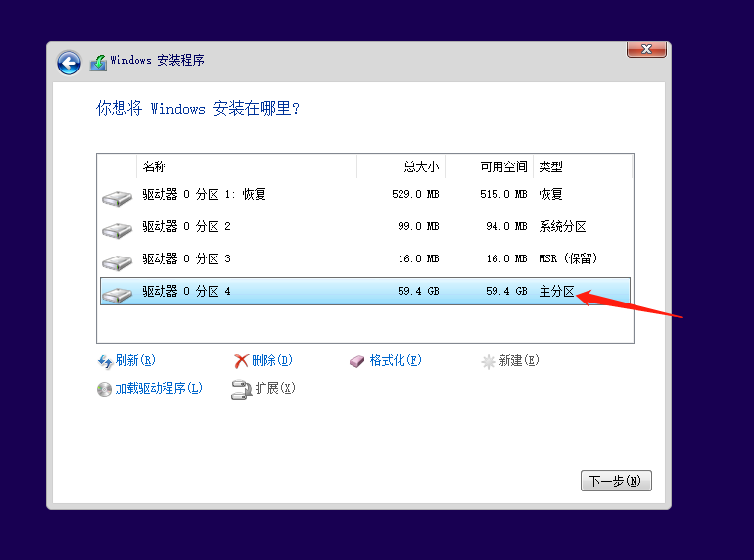The width and height of the screenshot is (754, 560).
Task: Click the 99.0 MB total size cell
Action: pyautogui.click(x=418, y=226)
